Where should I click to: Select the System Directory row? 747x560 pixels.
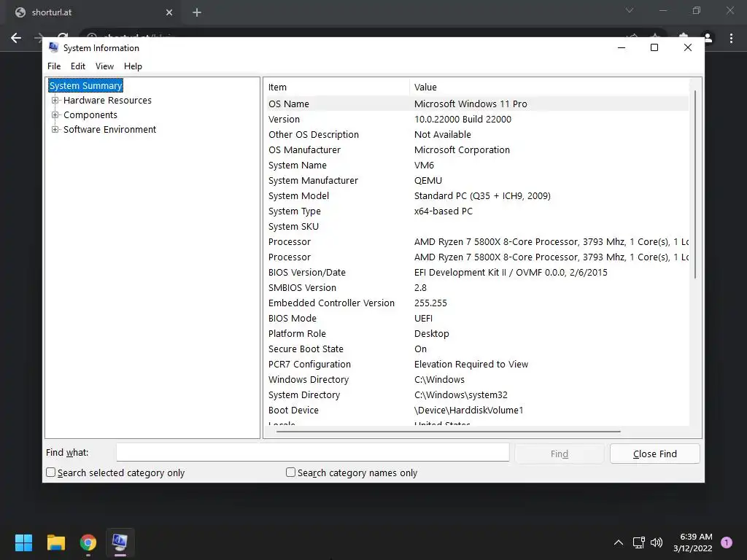[x=477, y=394]
